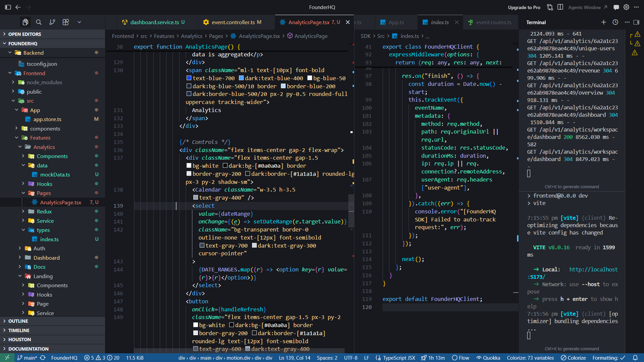Open the Extensions view icon
Screen dimensions: 644x362
click(65, 22)
